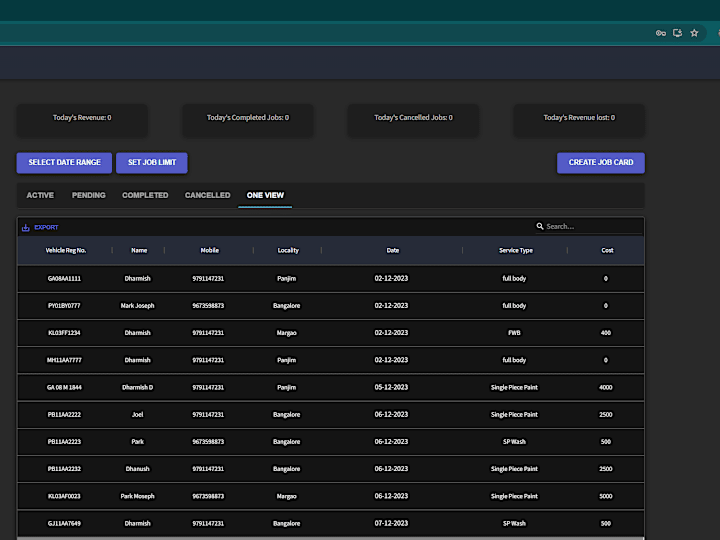Viewport: 720px width, 540px height.
Task: Click the name Dhanush
Action: (137, 469)
